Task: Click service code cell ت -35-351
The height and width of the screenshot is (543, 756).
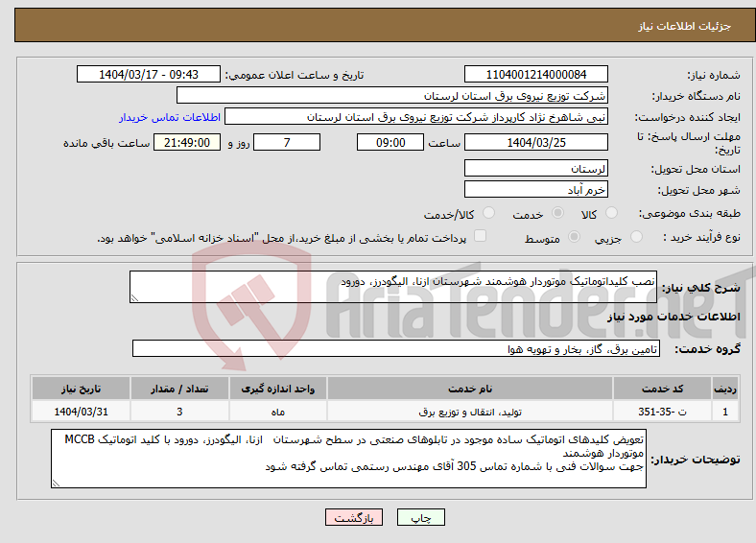Action: point(663,412)
